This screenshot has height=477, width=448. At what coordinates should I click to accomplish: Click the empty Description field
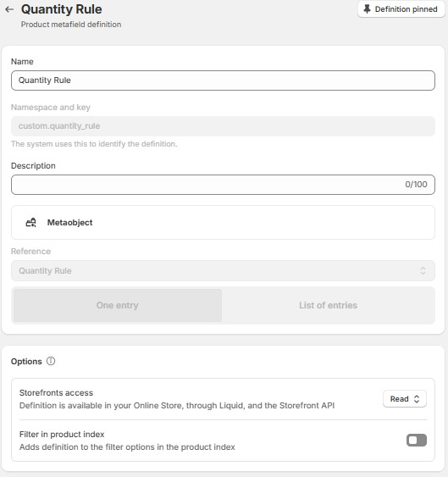223,185
